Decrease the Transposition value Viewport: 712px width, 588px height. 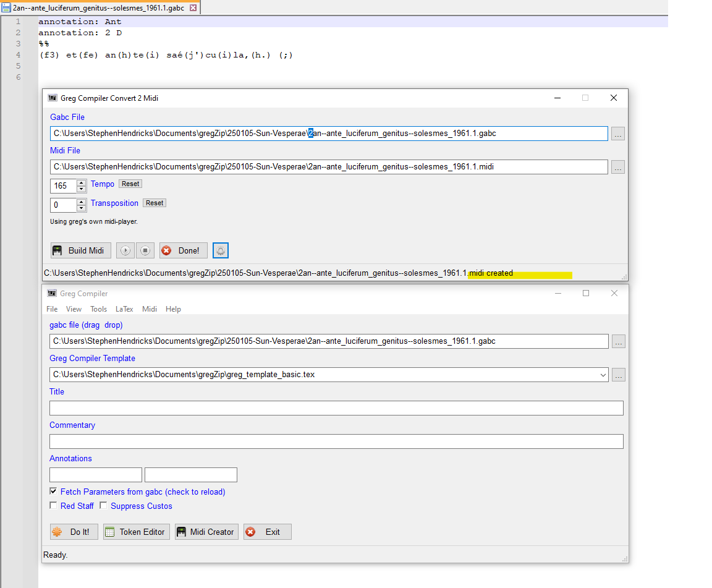pyautogui.click(x=82, y=208)
